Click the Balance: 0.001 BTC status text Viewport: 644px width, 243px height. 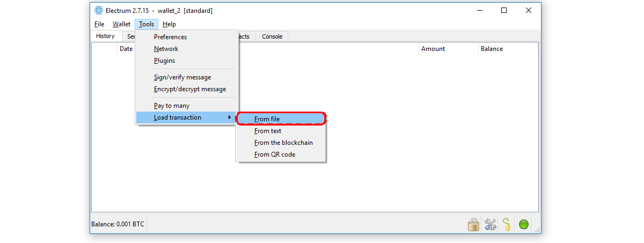[118, 224]
